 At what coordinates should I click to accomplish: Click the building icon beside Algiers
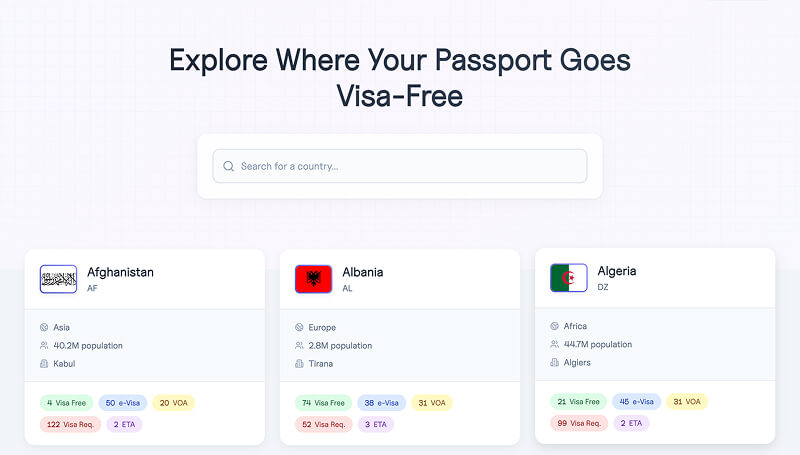[554, 362]
